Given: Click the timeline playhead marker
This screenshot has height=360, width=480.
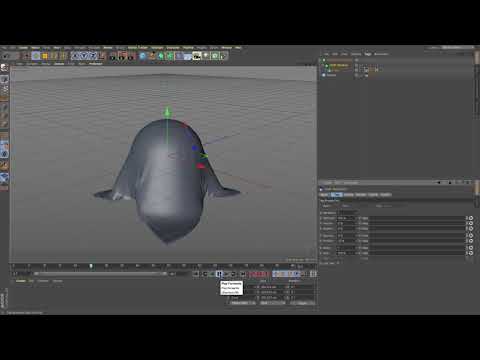Looking at the screenshot, I should tap(91, 266).
